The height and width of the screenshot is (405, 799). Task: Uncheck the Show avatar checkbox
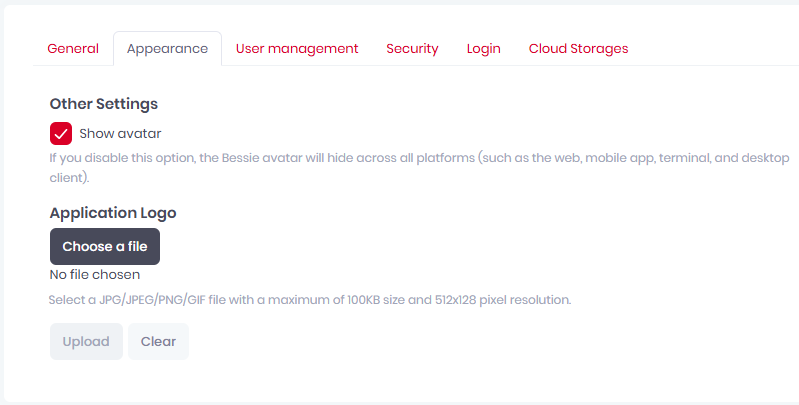pos(61,133)
